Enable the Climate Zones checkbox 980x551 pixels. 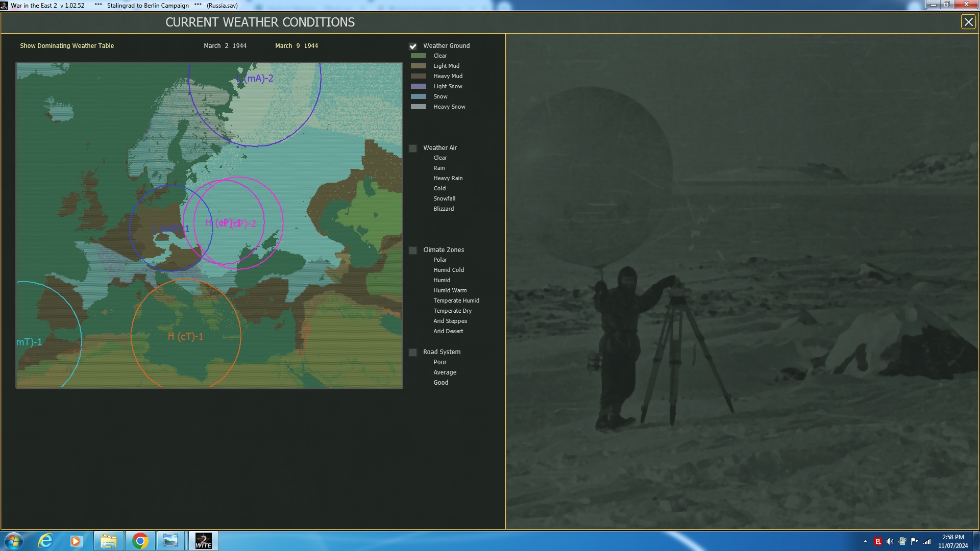click(x=413, y=251)
